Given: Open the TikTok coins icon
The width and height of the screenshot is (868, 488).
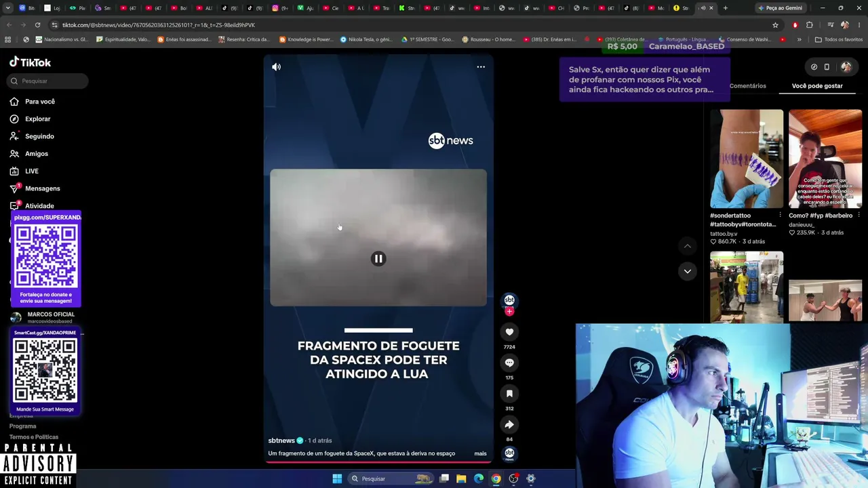Looking at the screenshot, I should pyautogui.click(x=814, y=66).
